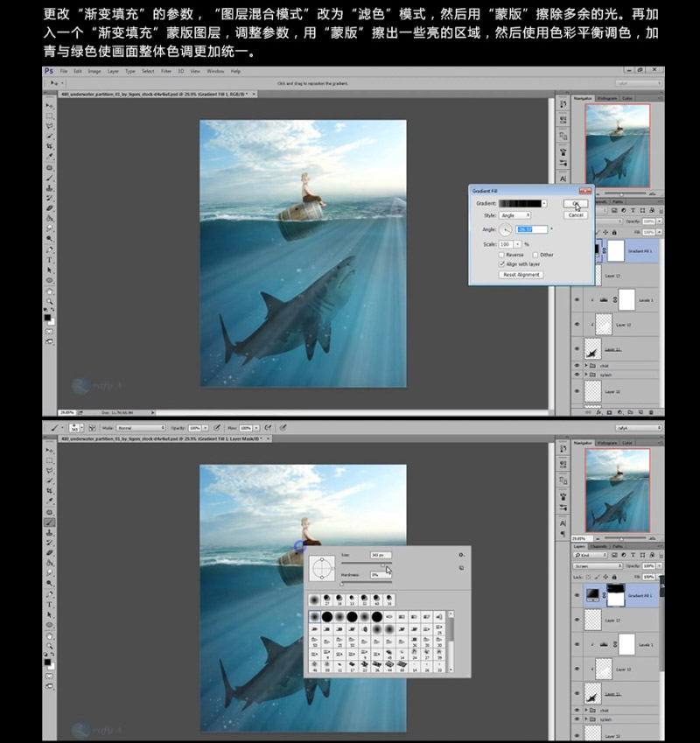
Task: Click Navigator zoom slider in lower window
Action: (621, 539)
